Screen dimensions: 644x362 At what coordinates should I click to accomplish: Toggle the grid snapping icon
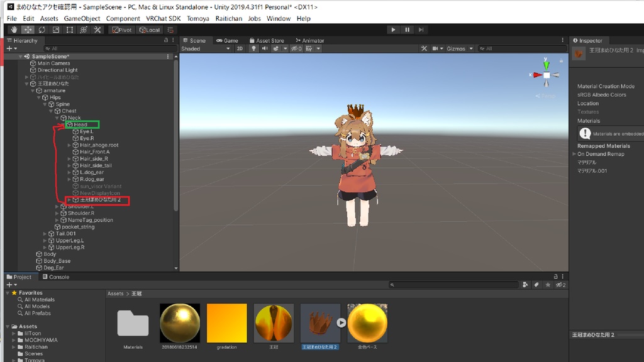pos(170,30)
